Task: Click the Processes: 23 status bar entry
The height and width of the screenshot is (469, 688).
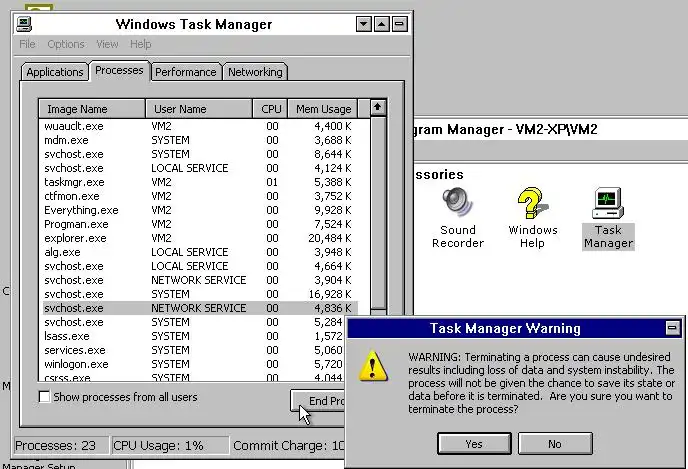Action: click(61, 446)
